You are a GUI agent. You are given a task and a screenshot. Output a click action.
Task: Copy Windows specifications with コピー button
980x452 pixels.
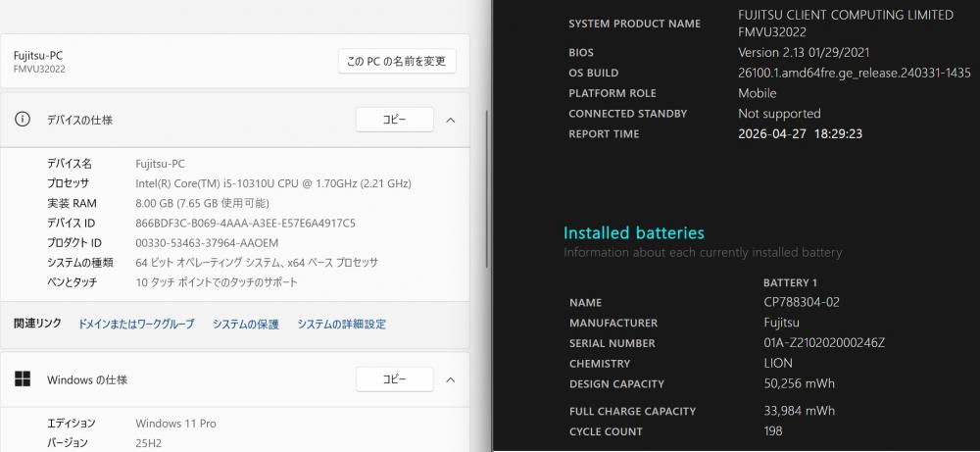click(x=394, y=379)
